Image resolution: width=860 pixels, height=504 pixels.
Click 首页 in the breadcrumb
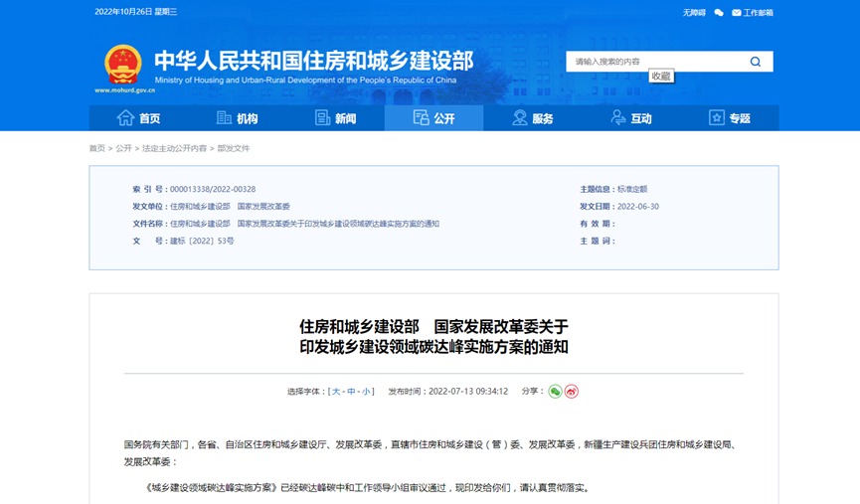(97, 148)
